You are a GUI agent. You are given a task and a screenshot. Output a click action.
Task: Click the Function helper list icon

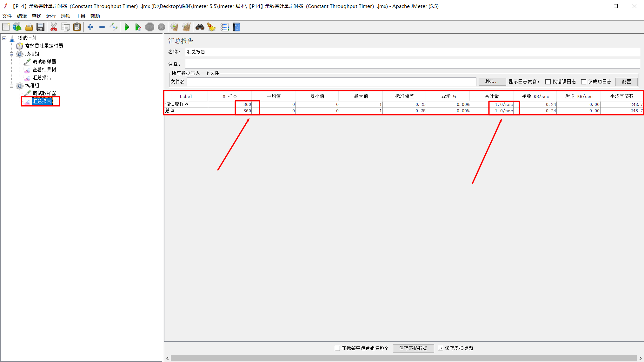224,27
